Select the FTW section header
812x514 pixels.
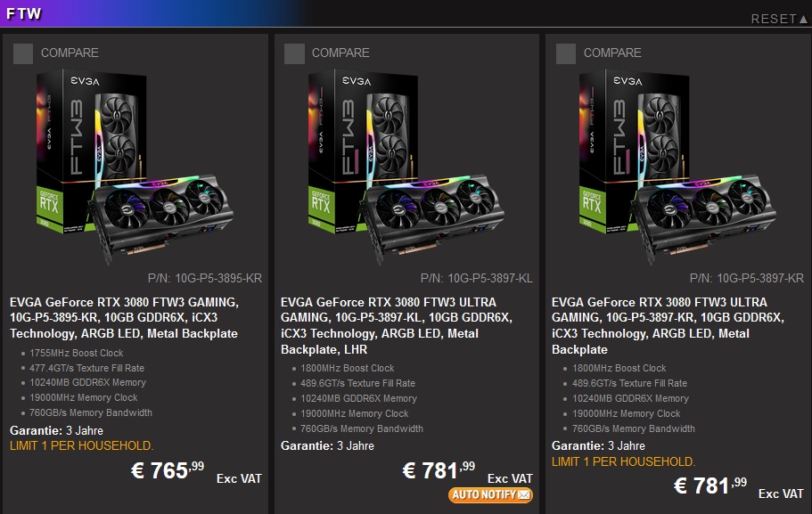(x=24, y=13)
